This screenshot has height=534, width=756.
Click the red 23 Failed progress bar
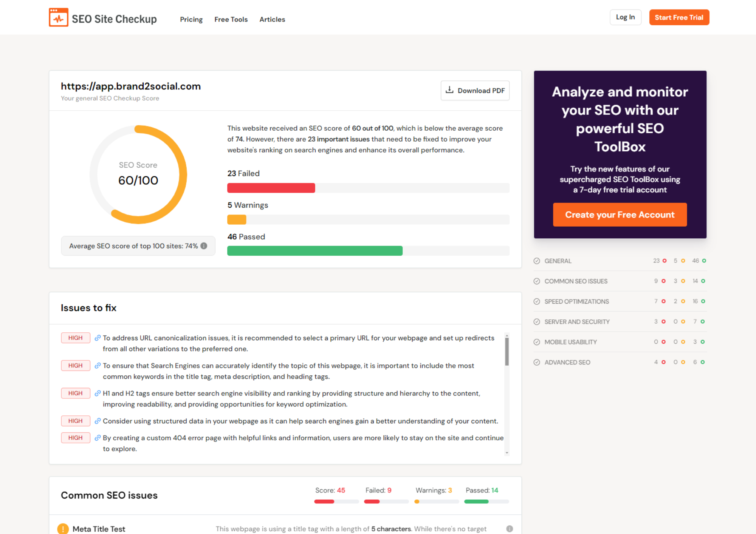pyautogui.click(x=271, y=188)
